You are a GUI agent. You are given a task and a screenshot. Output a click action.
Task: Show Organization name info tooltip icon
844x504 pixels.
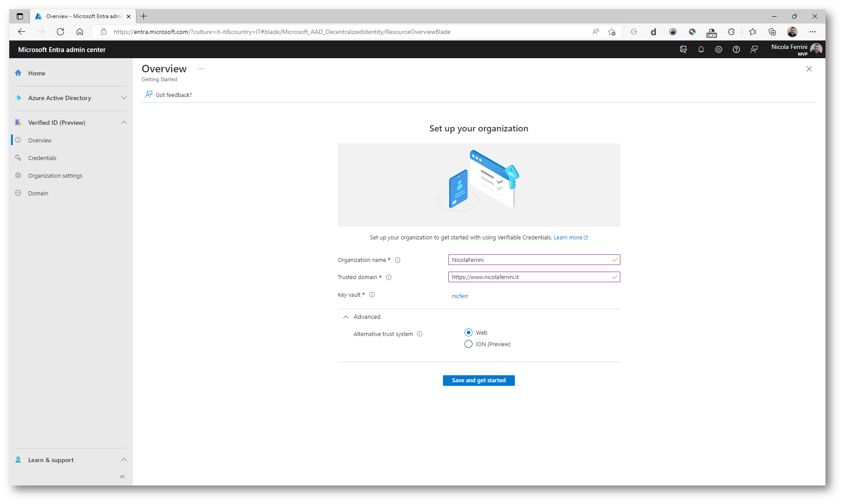(398, 260)
